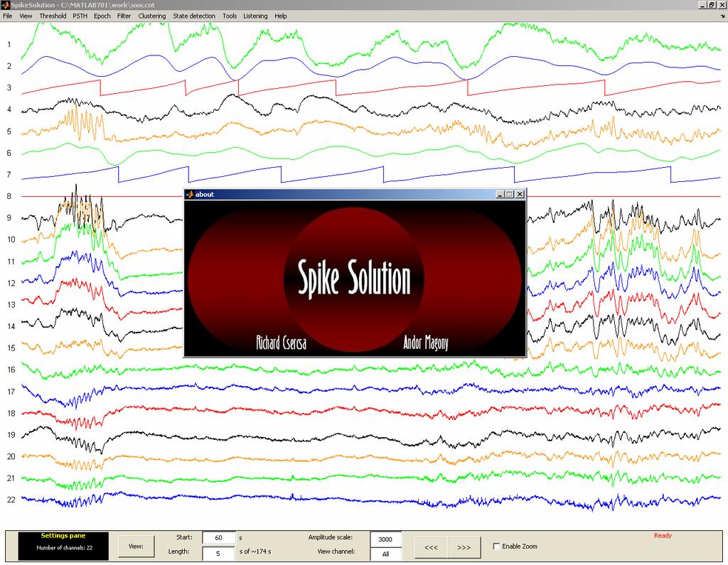Open the Epoch menu

[x=102, y=16]
